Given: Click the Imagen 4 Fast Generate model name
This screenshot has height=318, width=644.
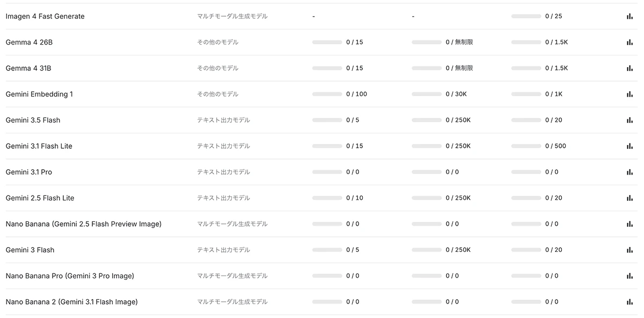Looking at the screenshot, I should (x=45, y=16).
